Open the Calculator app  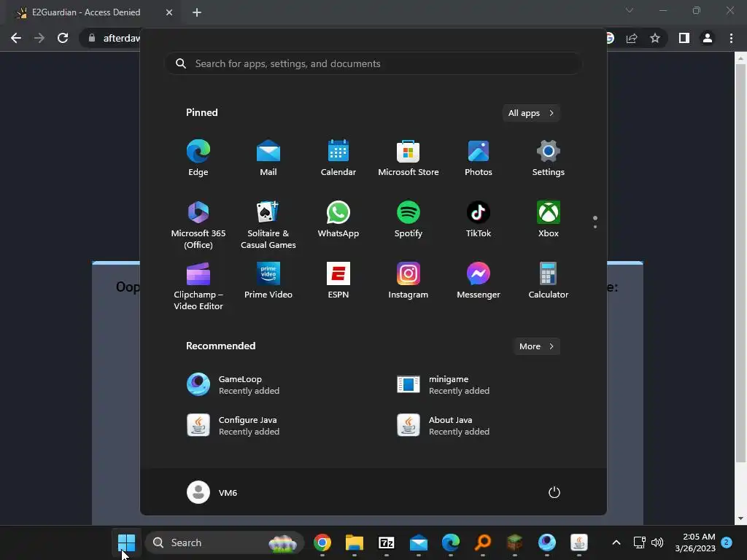549,281
